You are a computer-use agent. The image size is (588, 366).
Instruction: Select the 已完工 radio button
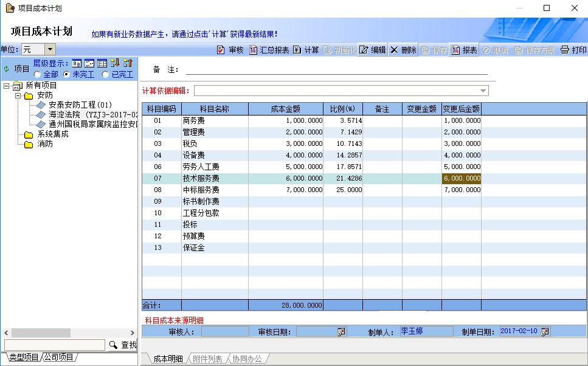[x=106, y=74]
